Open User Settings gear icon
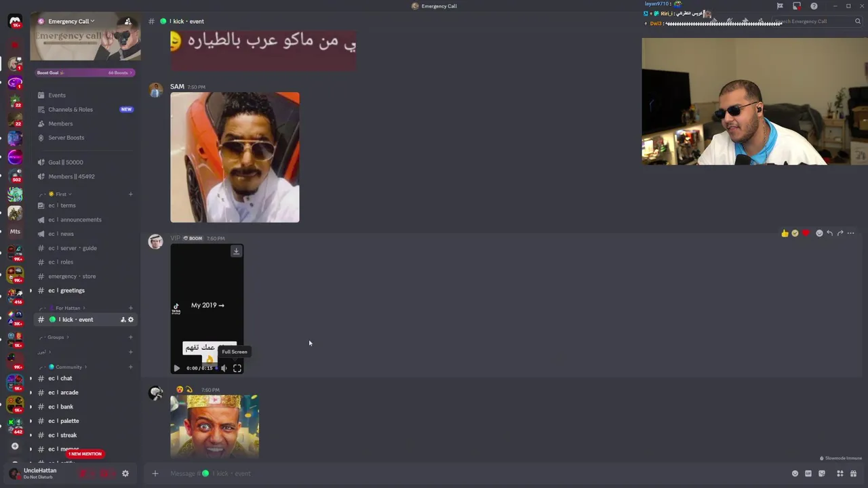 coord(125,473)
